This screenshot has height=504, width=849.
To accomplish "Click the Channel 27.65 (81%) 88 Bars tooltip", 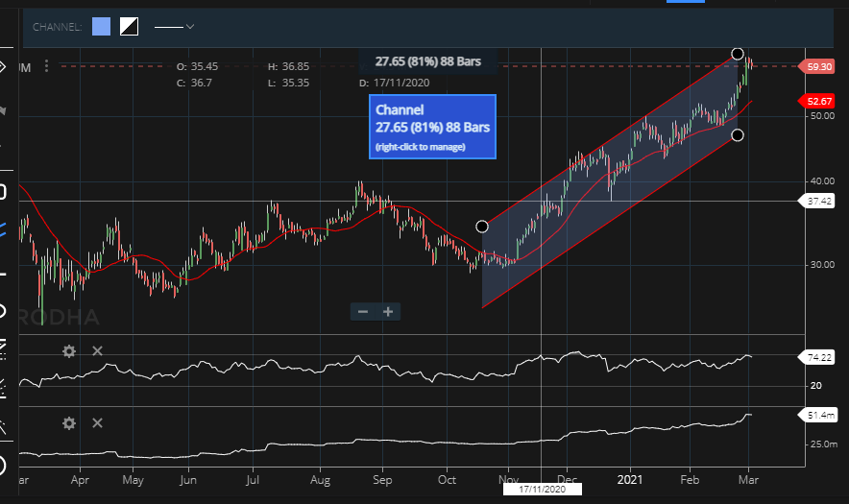I will [432, 128].
